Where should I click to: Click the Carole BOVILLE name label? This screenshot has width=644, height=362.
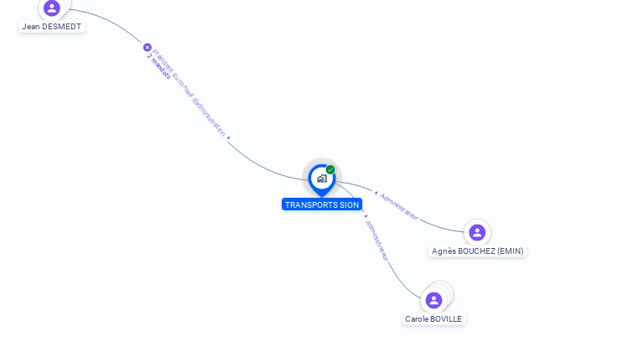pyautogui.click(x=434, y=319)
